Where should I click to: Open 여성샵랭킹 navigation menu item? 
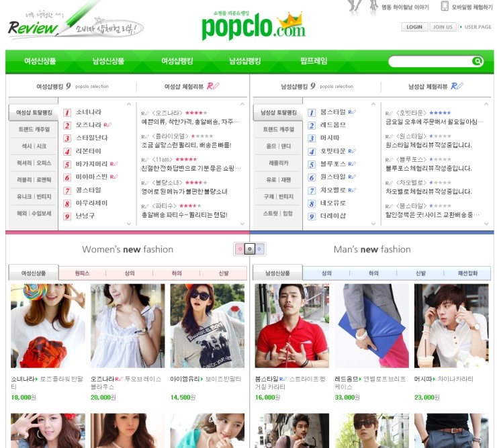pyautogui.click(x=177, y=61)
